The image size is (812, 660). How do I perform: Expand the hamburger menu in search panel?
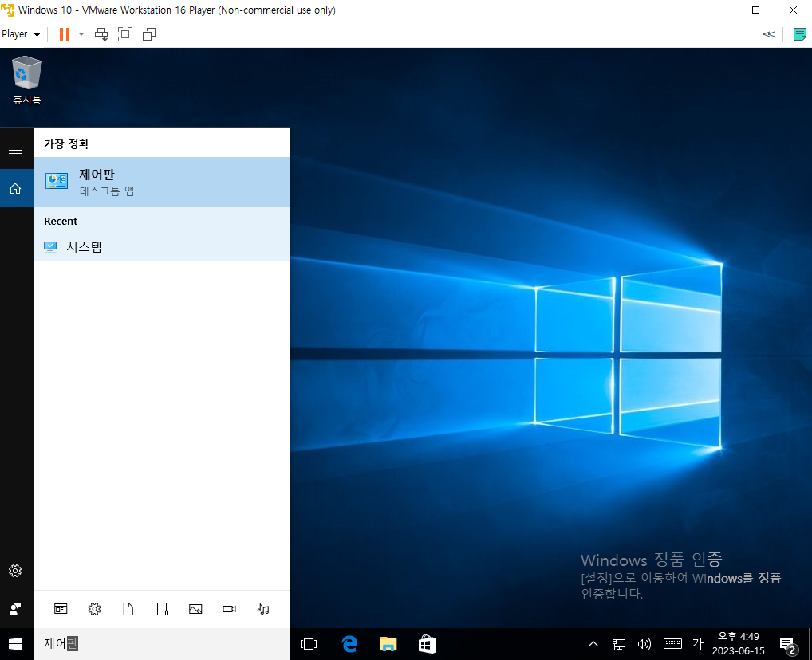15,150
